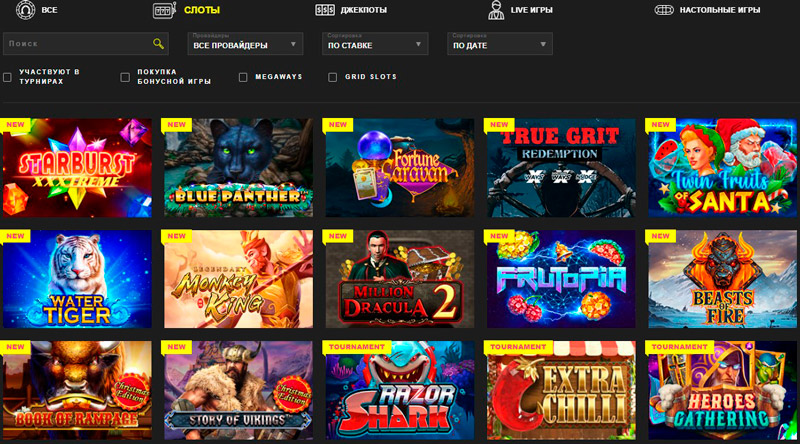
Task: Enable the Участвуют в турнирах checkbox
Action: (x=8, y=77)
